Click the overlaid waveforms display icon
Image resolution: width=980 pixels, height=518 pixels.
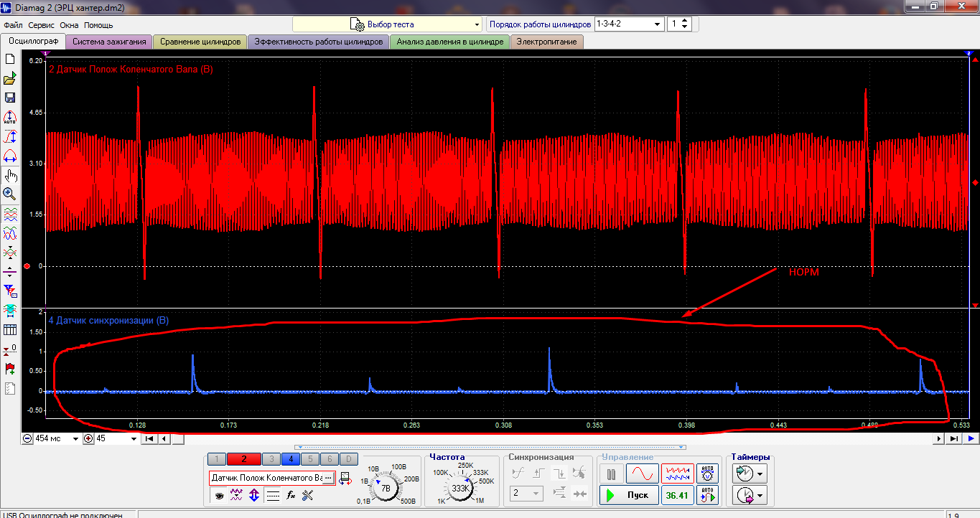10,233
